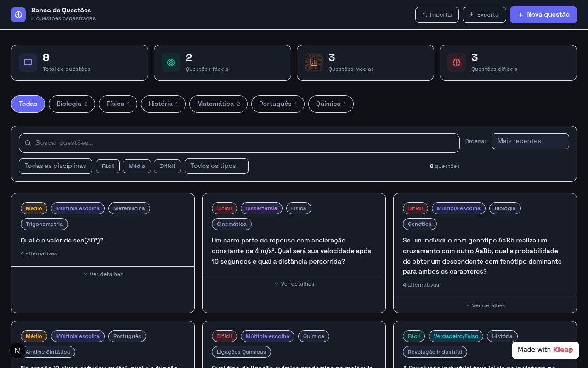Click the Médio badge on the Português card
This screenshot has width=588, height=368.
[x=34, y=336]
